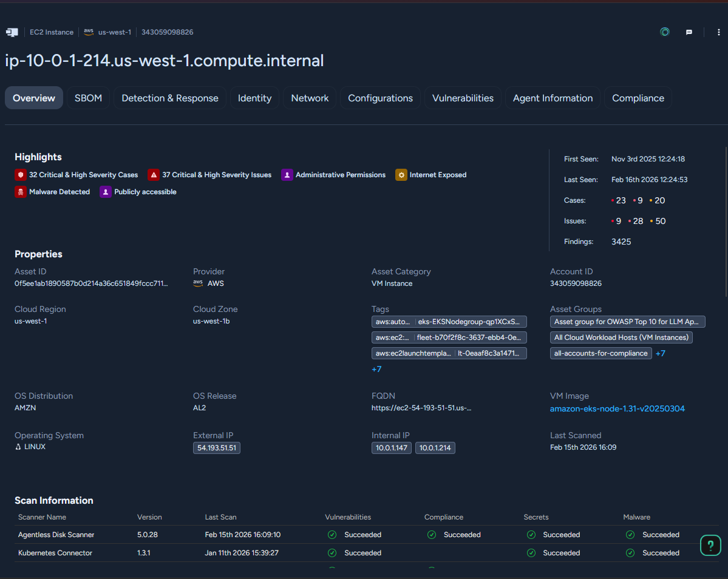Open the Agent Information tab

tap(553, 98)
